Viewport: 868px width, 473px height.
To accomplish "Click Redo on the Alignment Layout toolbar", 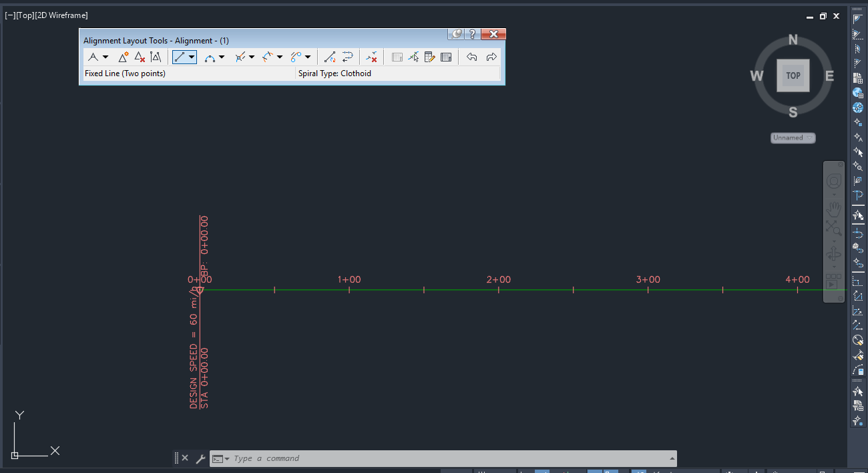I will click(492, 57).
